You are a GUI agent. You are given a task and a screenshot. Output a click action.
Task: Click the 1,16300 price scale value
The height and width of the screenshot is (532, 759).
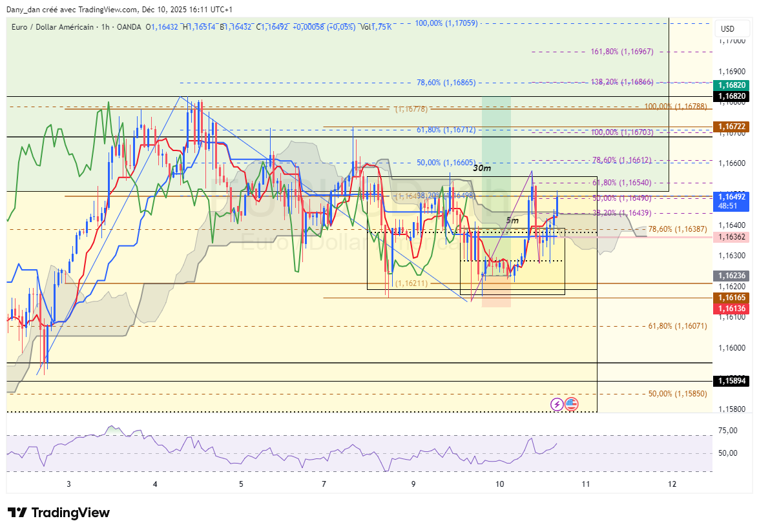coord(732,256)
